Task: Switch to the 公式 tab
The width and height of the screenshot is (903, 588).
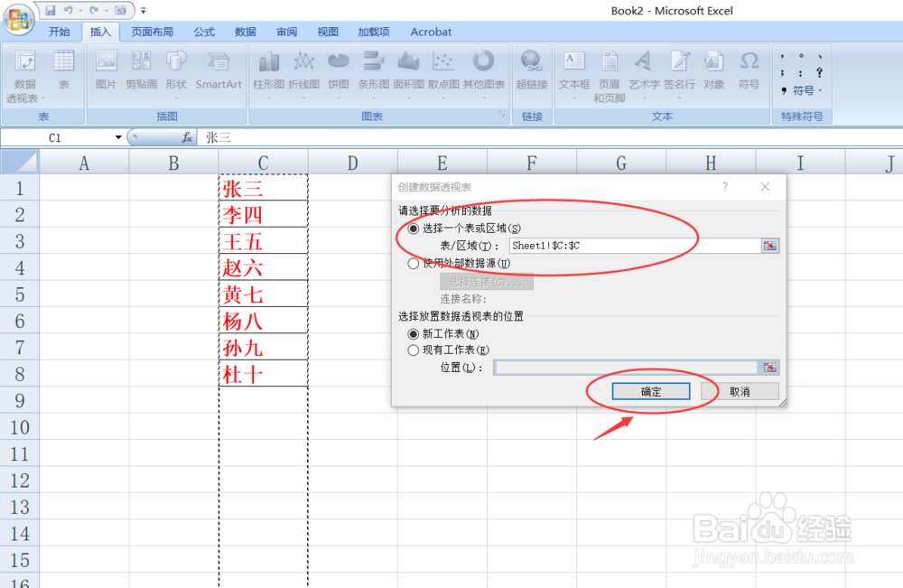Action: [x=204, y=32]
